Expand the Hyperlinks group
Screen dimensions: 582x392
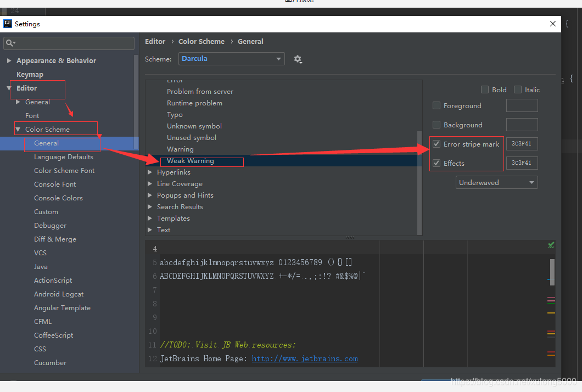pos(150,172)
